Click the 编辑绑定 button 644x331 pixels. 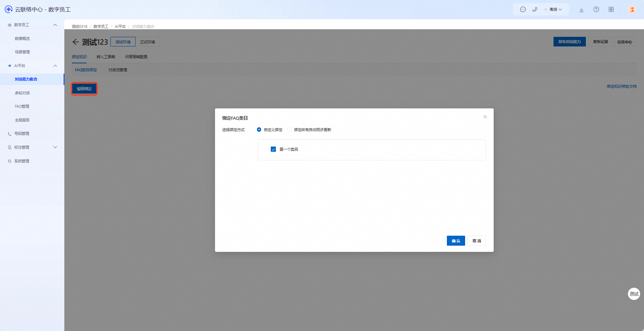coord(84,89)
